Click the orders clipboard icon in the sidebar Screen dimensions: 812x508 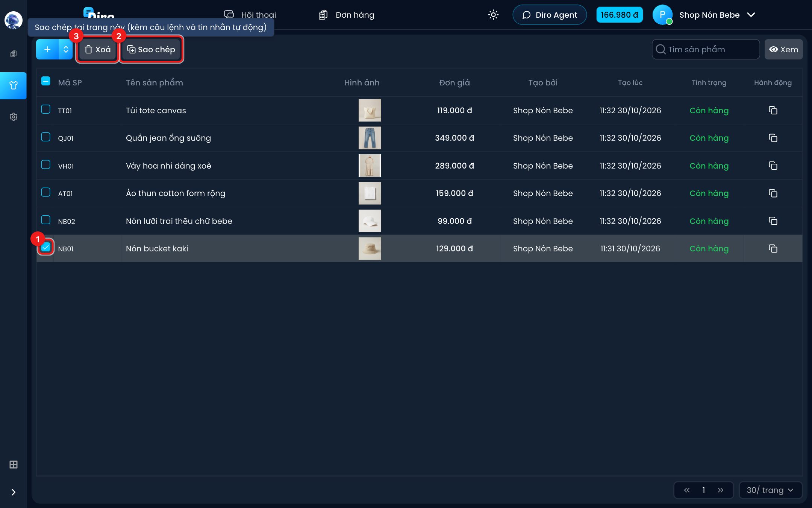click(x=14, y=54)
